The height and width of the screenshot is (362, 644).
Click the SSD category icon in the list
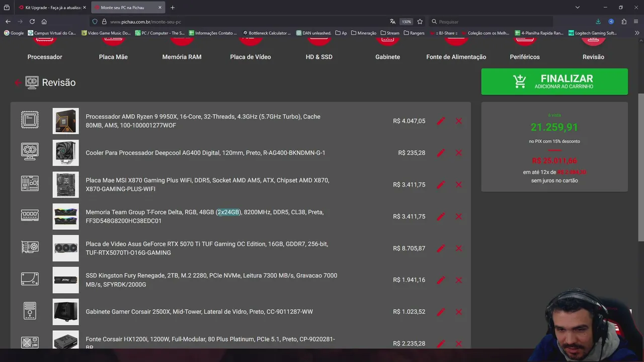tap(30, 279)
